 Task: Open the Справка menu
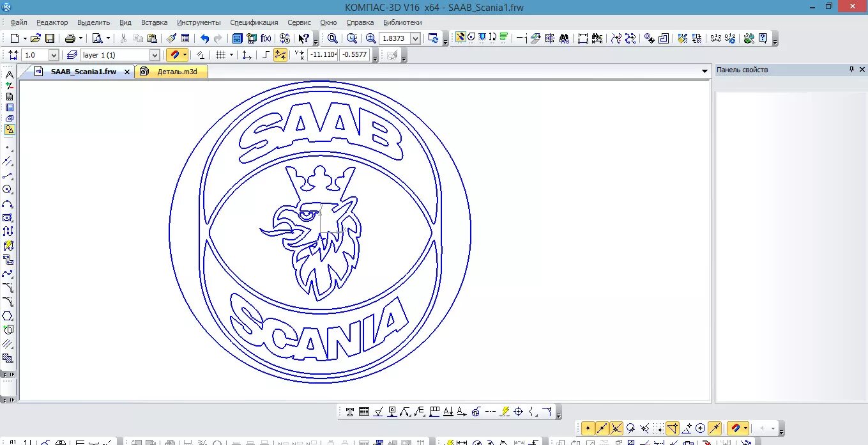pos(360,22)
